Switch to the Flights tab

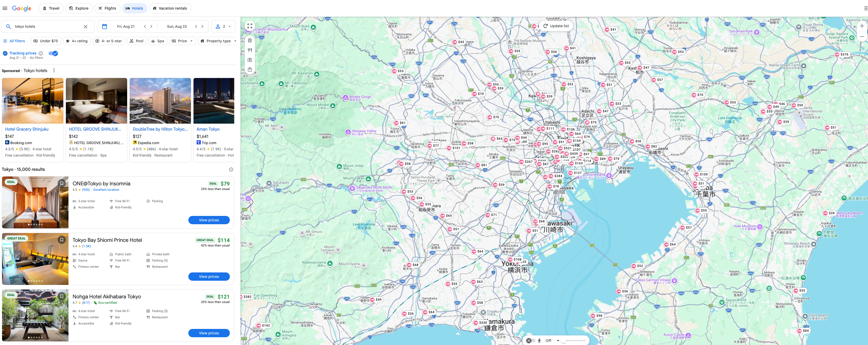point(107,8)
